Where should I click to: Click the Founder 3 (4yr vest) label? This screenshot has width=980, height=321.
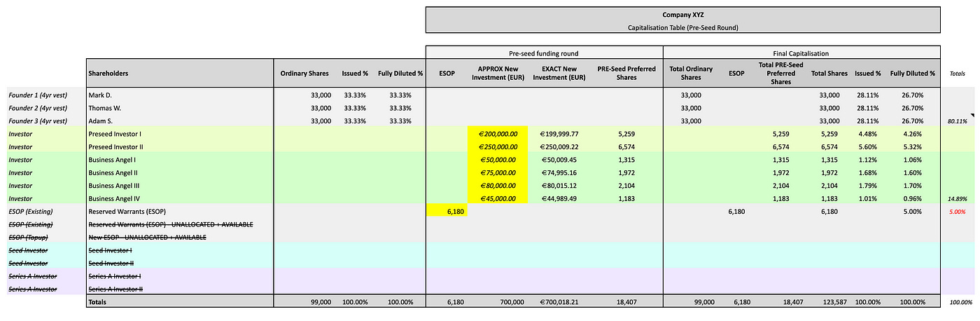pyautogui.click(x=38, y=121)
